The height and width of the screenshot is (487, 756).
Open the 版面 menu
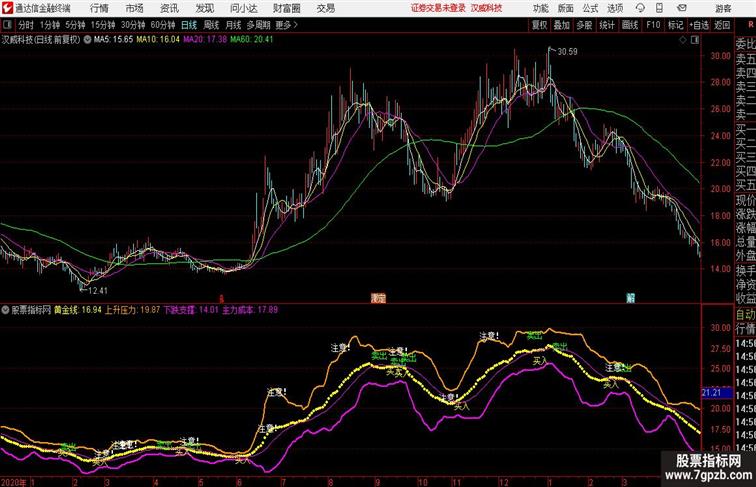tap(566, 8)
